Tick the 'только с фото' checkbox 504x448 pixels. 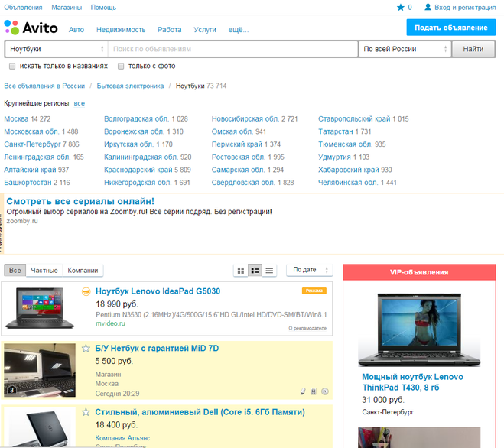point(121,67)
